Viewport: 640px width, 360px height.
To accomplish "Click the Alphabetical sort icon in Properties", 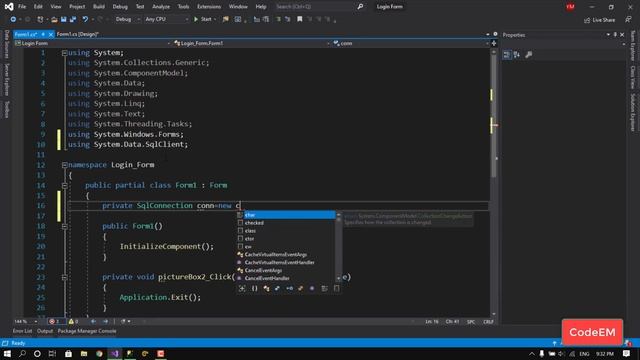I will pos(517,54).
